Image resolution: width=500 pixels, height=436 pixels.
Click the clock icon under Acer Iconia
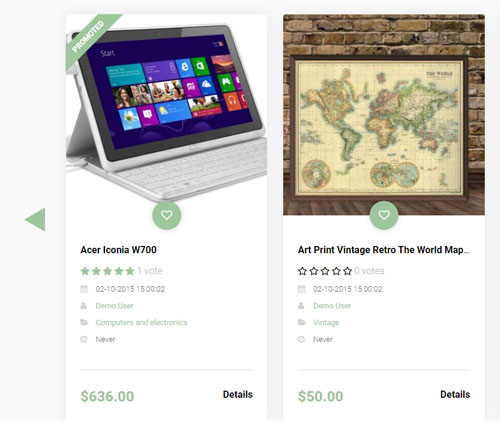tap(84, 339)
